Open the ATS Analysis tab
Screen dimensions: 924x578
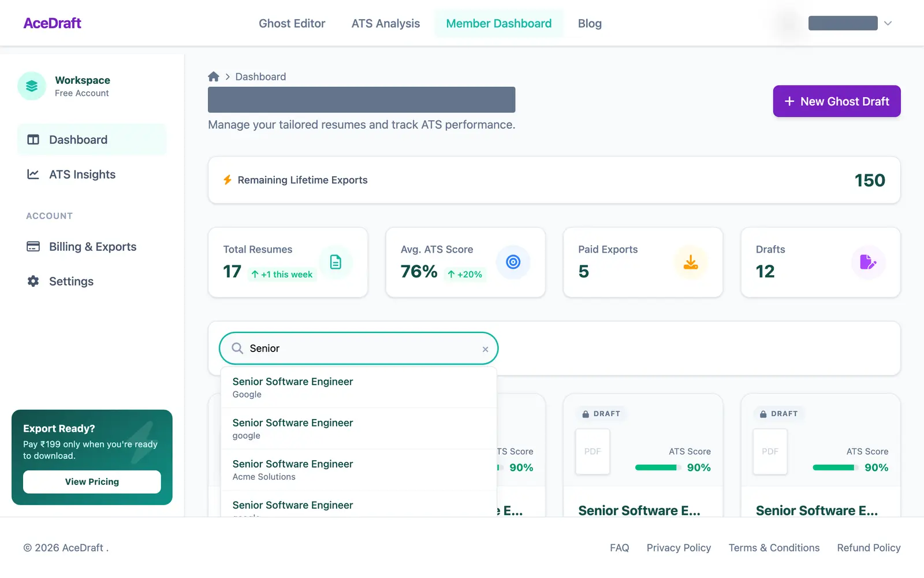(x=386, y=24)
